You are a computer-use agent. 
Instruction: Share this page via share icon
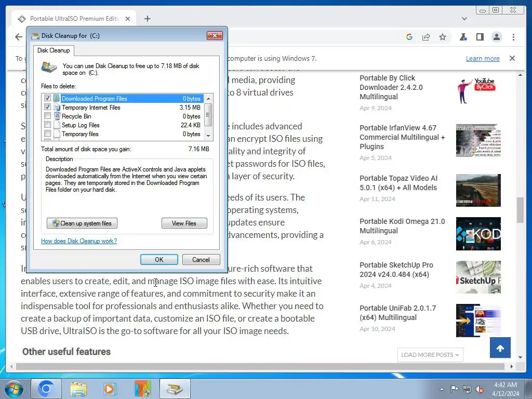(426, 37)
